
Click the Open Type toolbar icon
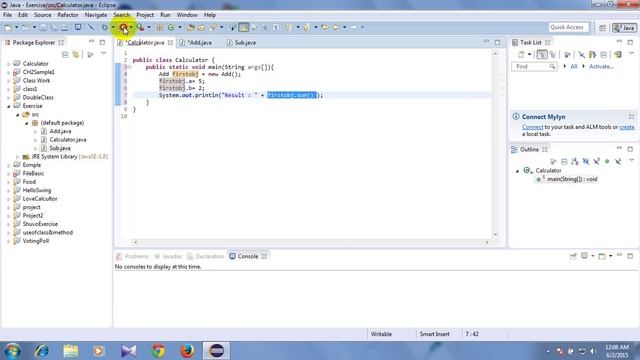191,27
